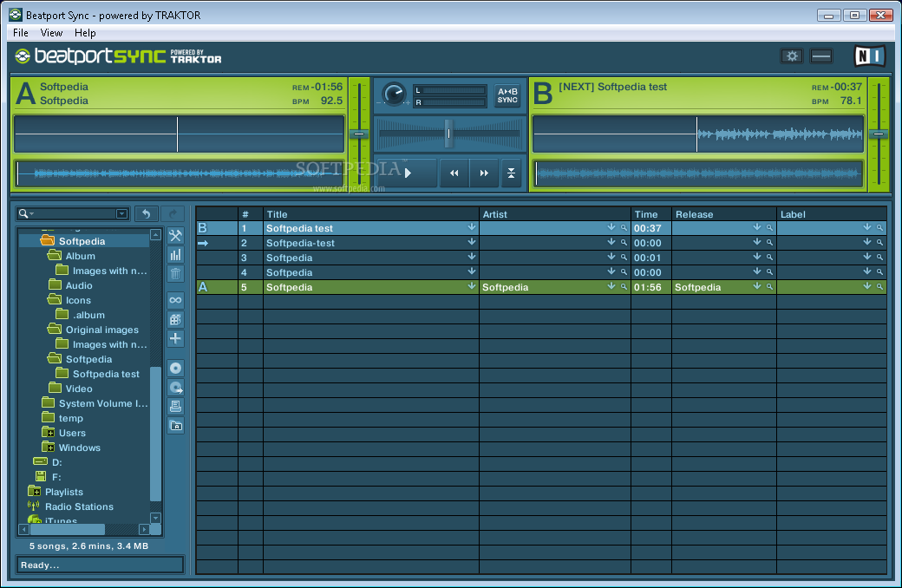Open the File menu

pyautogui.click(x=21, y=33)
